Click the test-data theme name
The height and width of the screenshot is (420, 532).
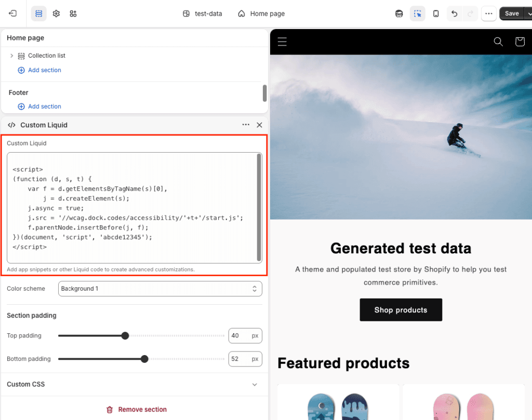tap(208, 13)
